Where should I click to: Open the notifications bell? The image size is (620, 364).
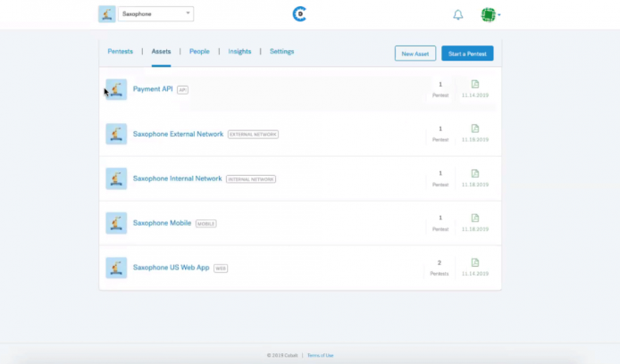(458, 15)
